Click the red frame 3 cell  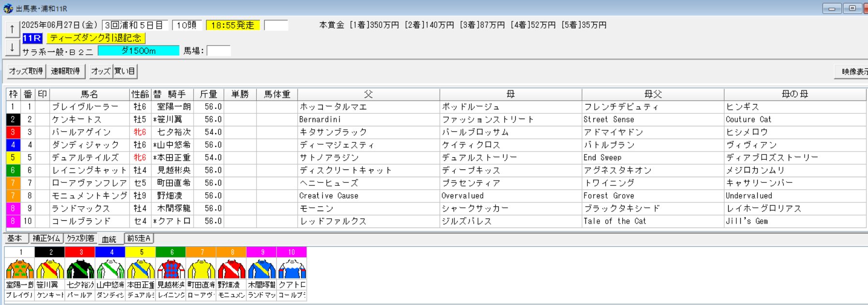coord(13,132)
